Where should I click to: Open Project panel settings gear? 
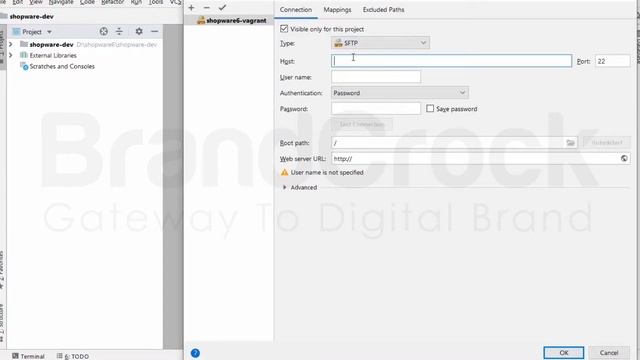[139, 31]
